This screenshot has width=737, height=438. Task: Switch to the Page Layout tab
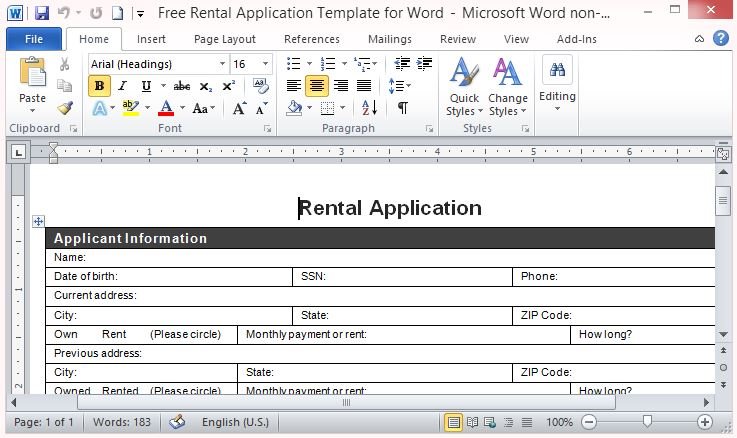[x=224, y=39]
